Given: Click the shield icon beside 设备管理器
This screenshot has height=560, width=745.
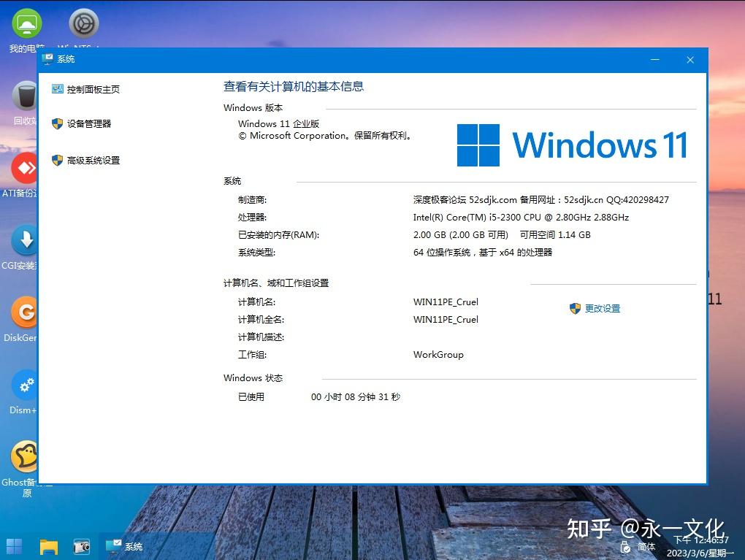Looking at the screenshot, I should pos(57,124).
